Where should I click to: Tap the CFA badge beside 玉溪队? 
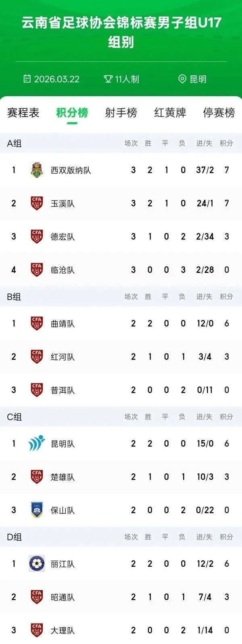coord(37,203)
